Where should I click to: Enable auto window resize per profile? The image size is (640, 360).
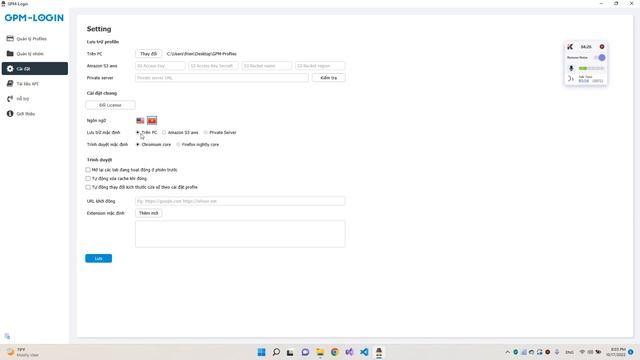88,187
